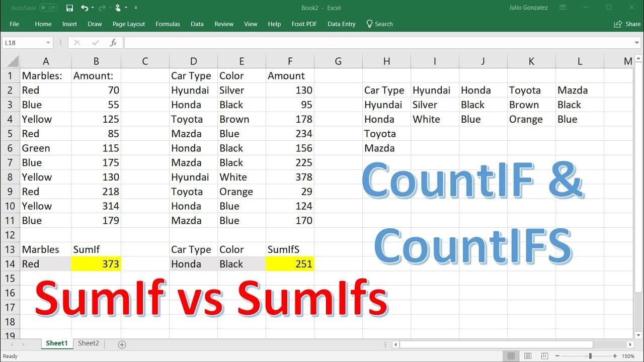644x362 pixels.
Task: Select the yellow SumIf result cell 373
Action: [96, 264]
